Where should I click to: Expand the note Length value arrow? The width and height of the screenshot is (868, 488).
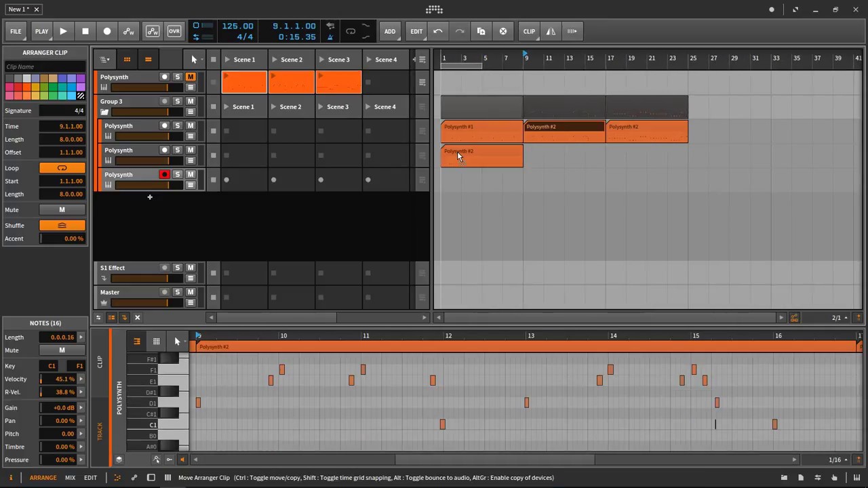81,338
